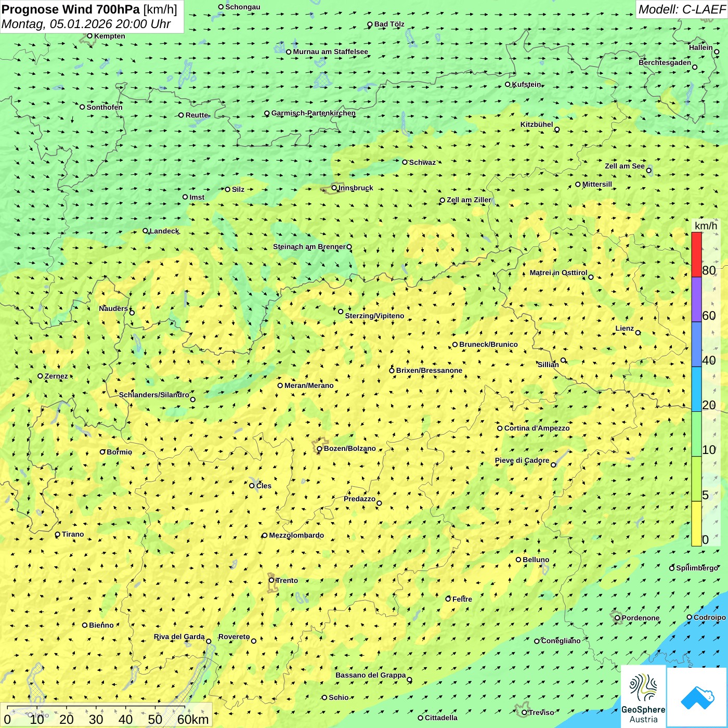728x728 pixels.
Task: Click the Kitzbühel marker circle
Action: coord(557,129)
